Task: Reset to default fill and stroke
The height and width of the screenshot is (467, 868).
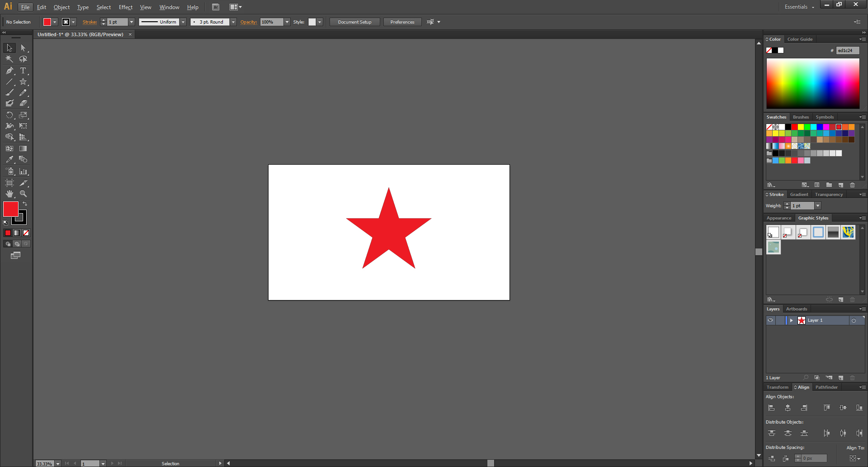Action: tap(5, 222)
